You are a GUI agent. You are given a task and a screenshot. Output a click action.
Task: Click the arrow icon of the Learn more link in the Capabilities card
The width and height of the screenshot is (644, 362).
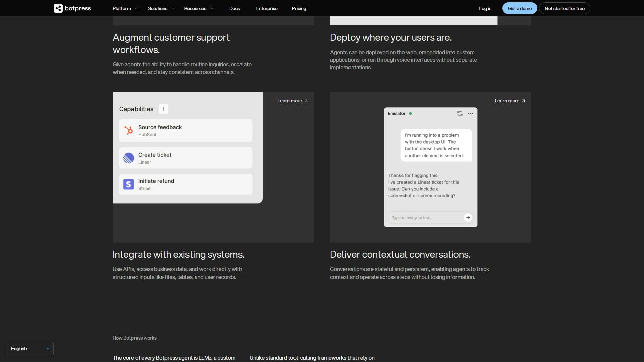306,101
